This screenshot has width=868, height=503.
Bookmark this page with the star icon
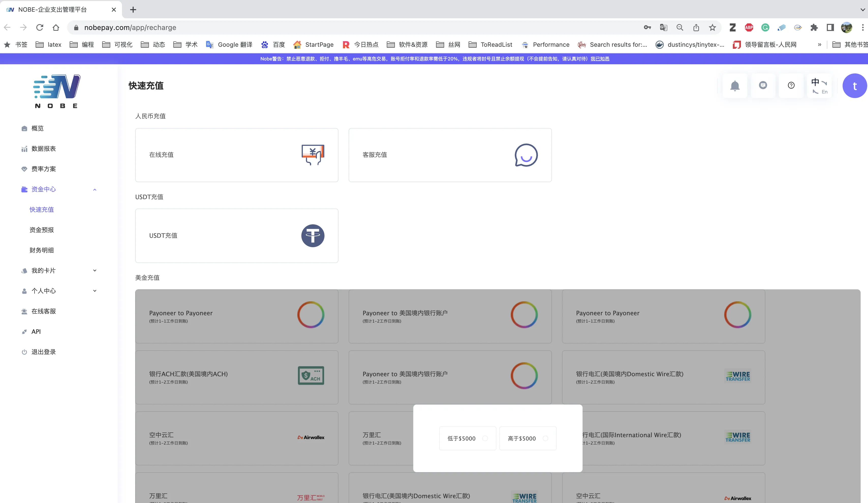click(712, 27)
